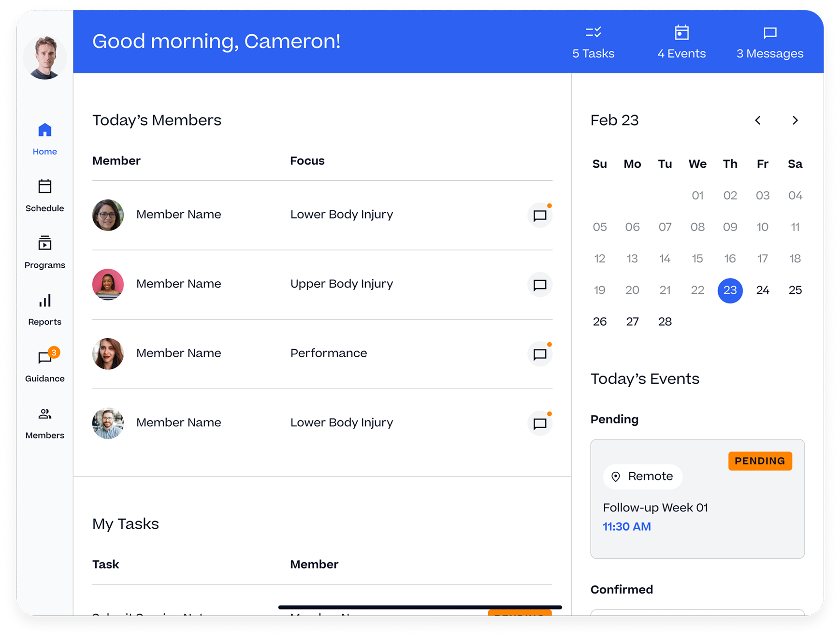Select date 28 in the calendar
This screenshot has height=638, width=840.
pos(665,321)
